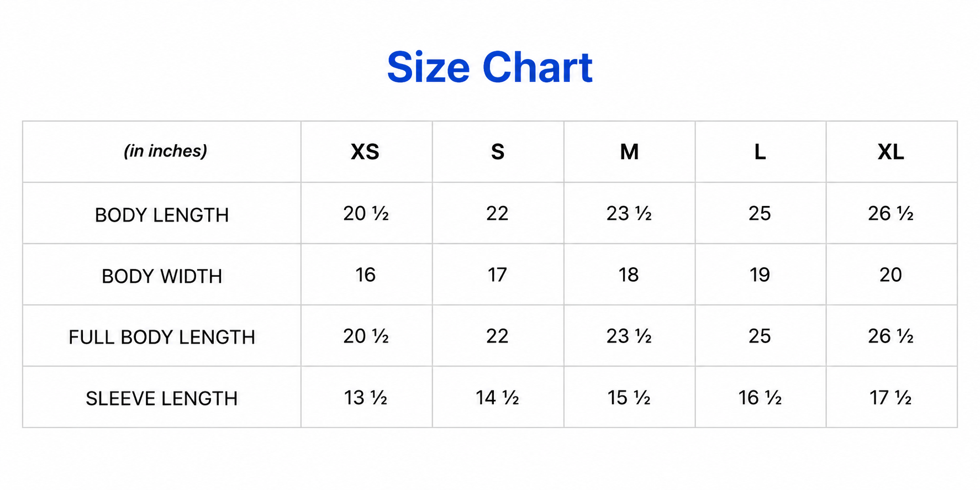Click the XL body width value 20

coord(891,275)
